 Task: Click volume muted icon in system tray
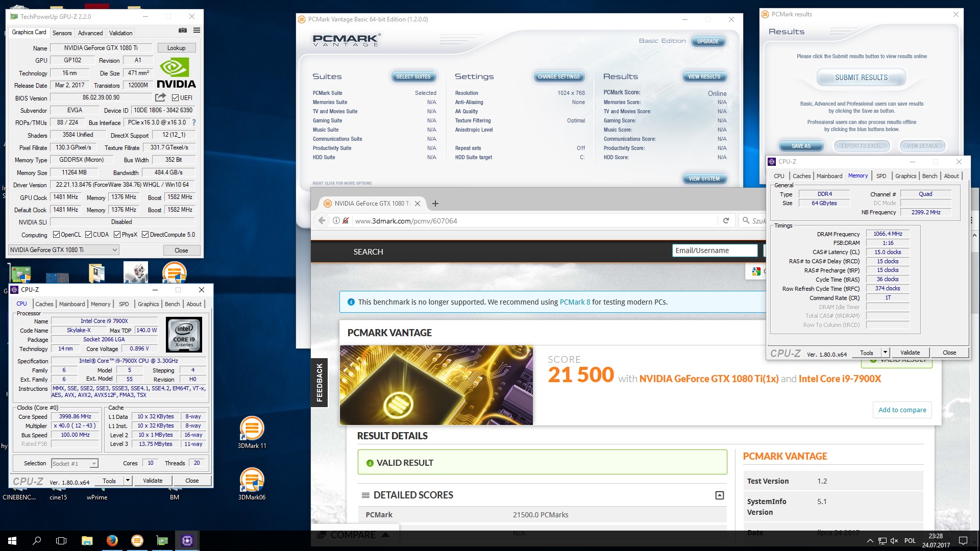894,541
